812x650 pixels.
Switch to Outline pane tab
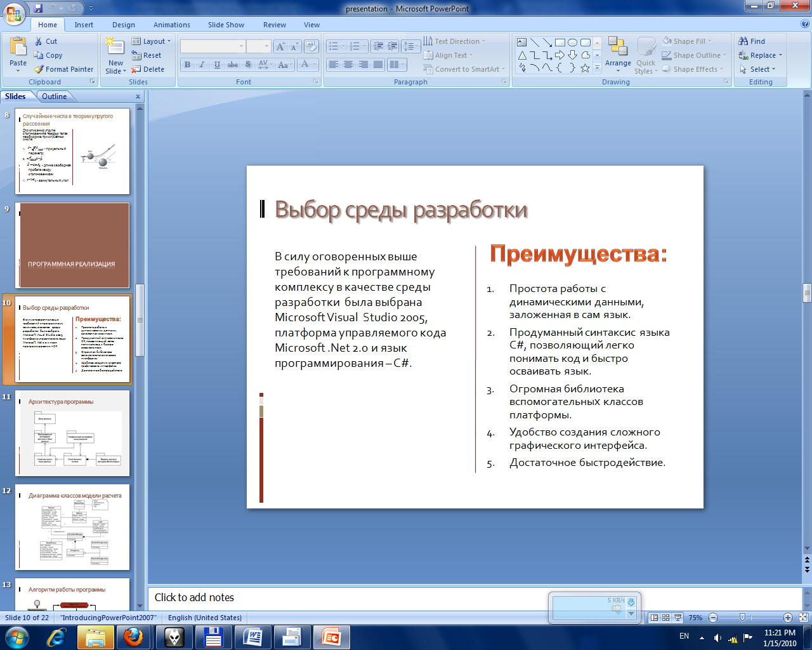click(55, 96)
